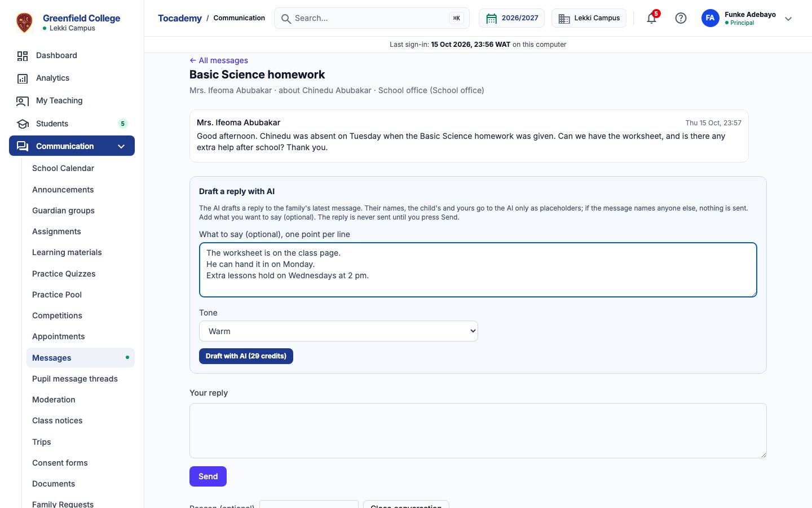Open Students section with badge 5
Viewport: 812px width, 508px height.
coord(72,124)
